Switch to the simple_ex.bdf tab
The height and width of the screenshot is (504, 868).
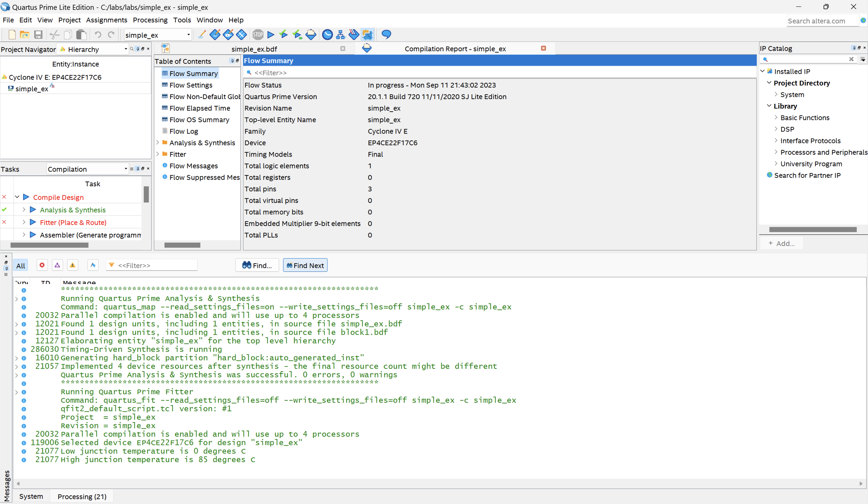pyautogui.click(x=254, y=49)
